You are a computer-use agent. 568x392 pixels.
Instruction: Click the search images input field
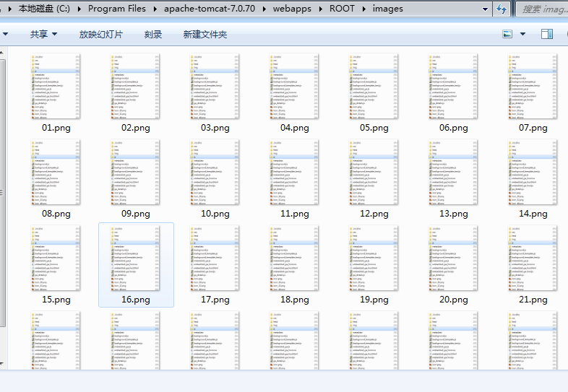tap(542, 9)
